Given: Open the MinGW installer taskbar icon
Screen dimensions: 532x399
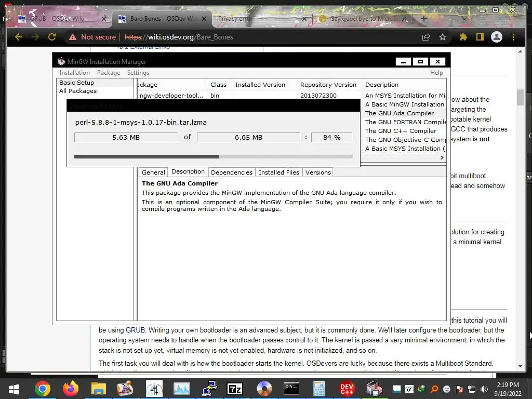Looking at the screenshot, I should pos(374,389).
